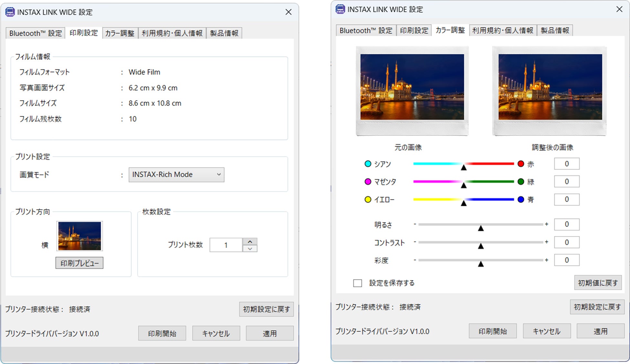630x364 pixels.
Task: Click the 彩度 saturation value field
Action: (566, 260)
